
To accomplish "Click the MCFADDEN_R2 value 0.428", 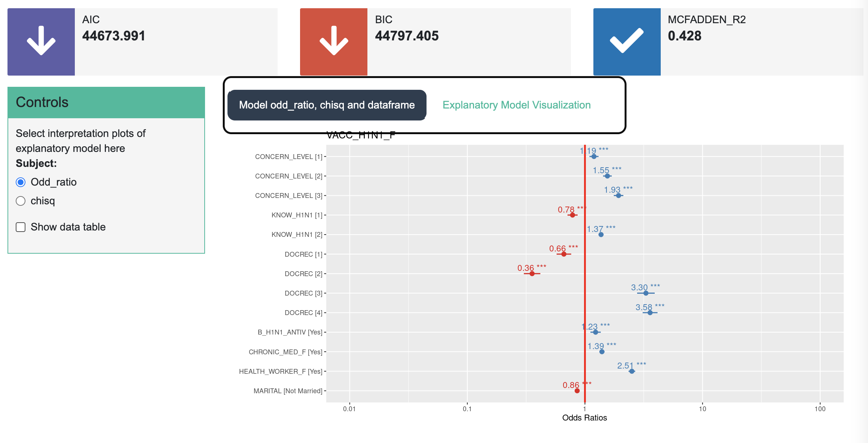I will click(x=685, y=36).
